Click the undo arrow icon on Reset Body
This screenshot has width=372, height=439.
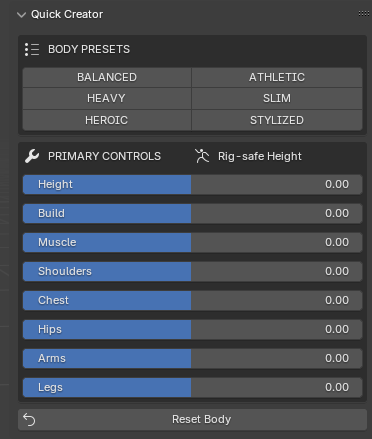pyautogui.click(x=29, y=419)
